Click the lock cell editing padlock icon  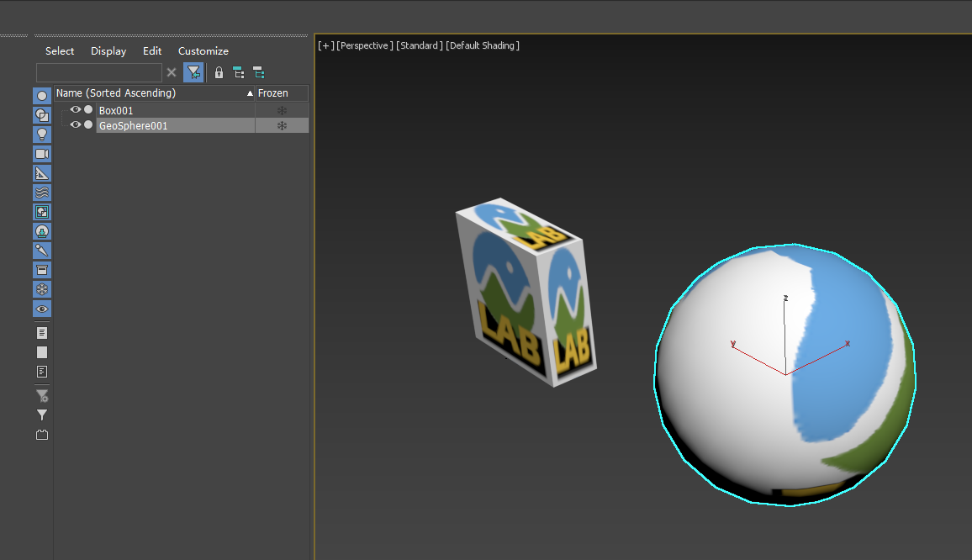[x=219, y=72]
